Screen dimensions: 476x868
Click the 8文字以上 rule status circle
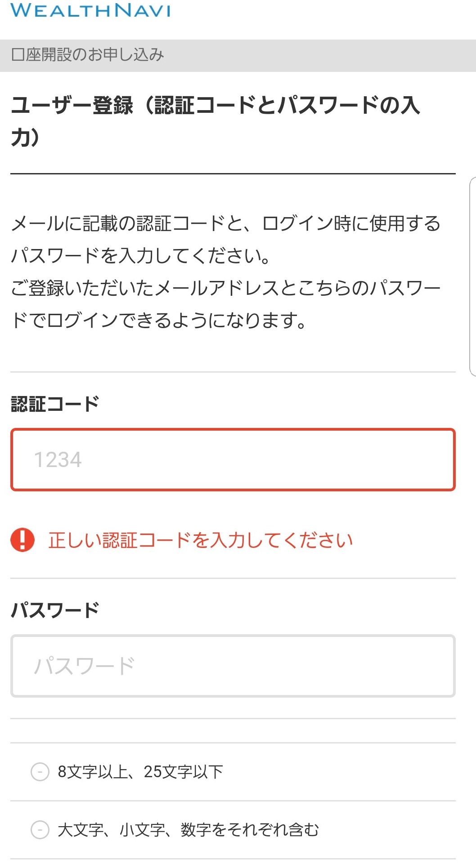pos(40,772)
